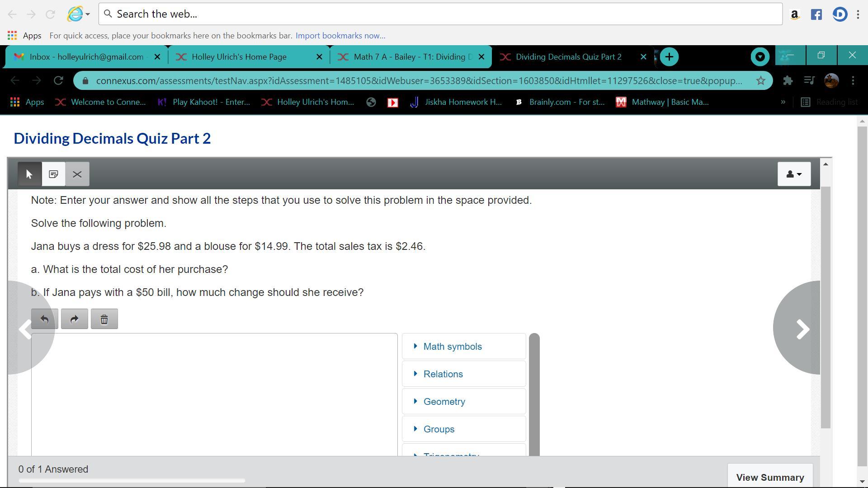Open the sticky note tool

(53, 174)
